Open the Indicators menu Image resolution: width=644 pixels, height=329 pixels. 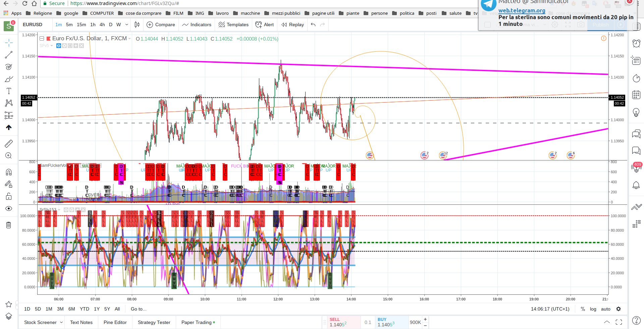tap(197, 25)
